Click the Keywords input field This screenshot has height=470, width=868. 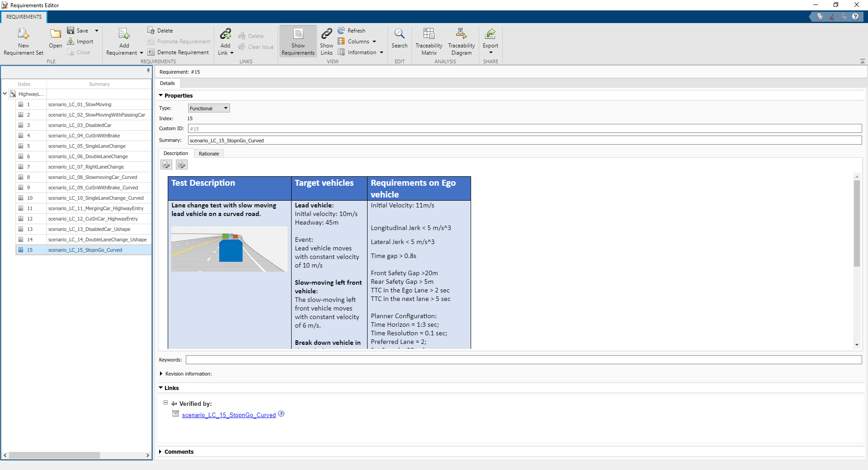(524, 360)
